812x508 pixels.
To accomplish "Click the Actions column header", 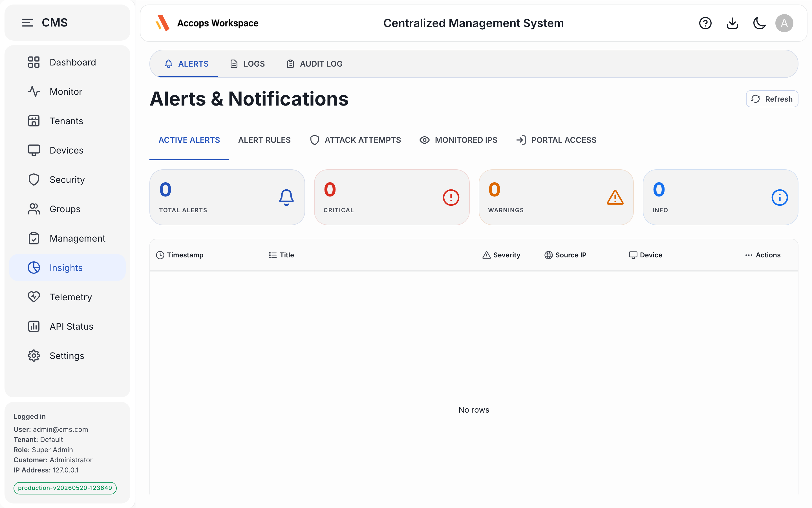I will pos(763,255).
